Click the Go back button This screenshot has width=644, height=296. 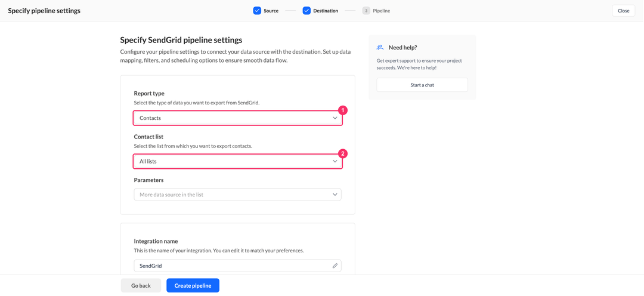pyautogui.click(x=141, y=286)
